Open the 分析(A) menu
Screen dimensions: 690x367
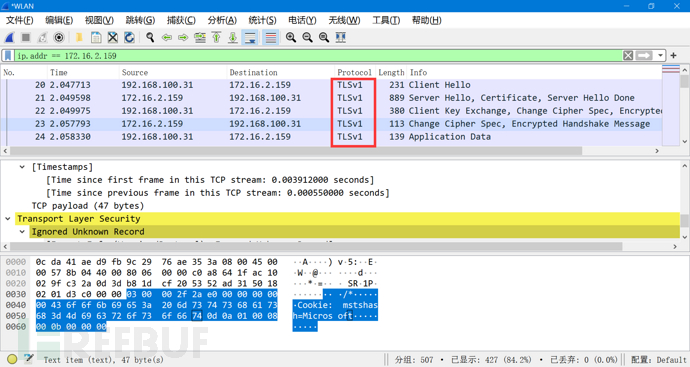(222, 20)
